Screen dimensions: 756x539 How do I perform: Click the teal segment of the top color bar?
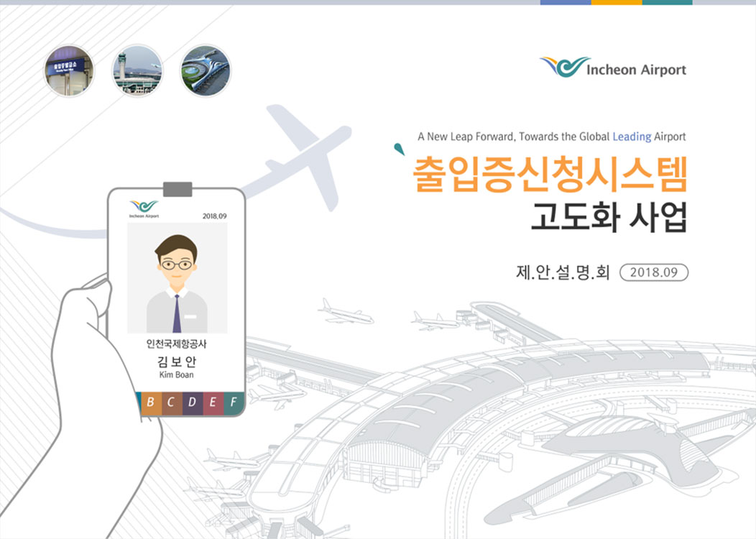point(667,2)
